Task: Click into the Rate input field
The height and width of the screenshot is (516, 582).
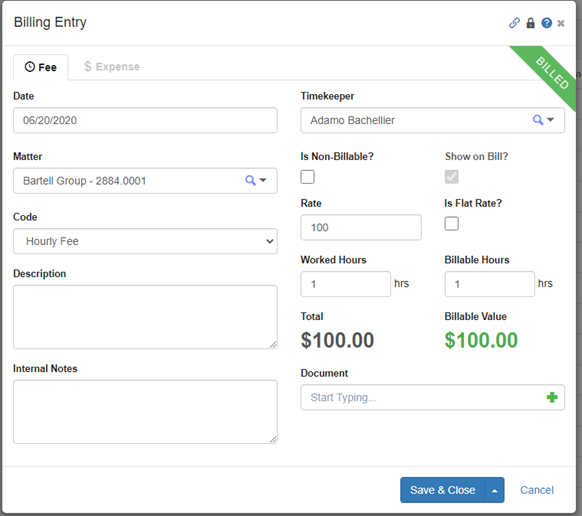Action: click(361, 227)
